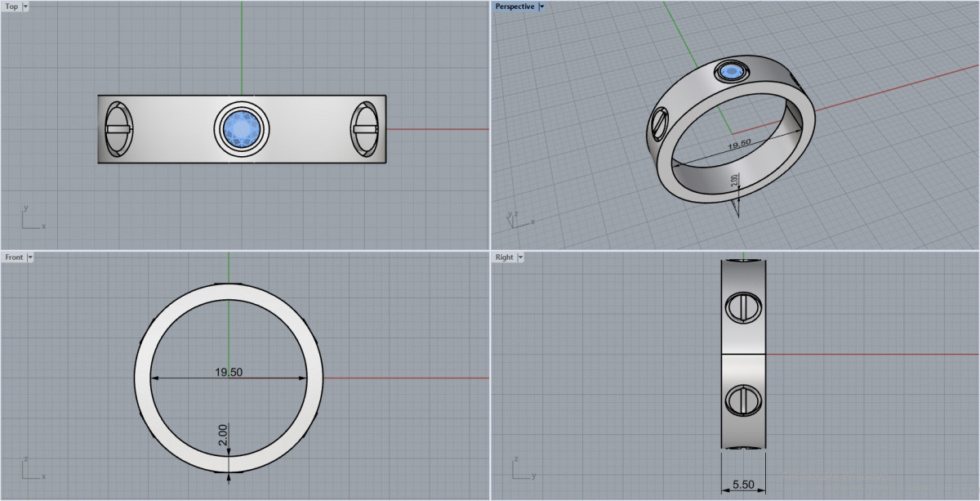This screenshot has width=980, height=501.
Task: Open the Top viewport dropdown arrow
Action: 25,7
